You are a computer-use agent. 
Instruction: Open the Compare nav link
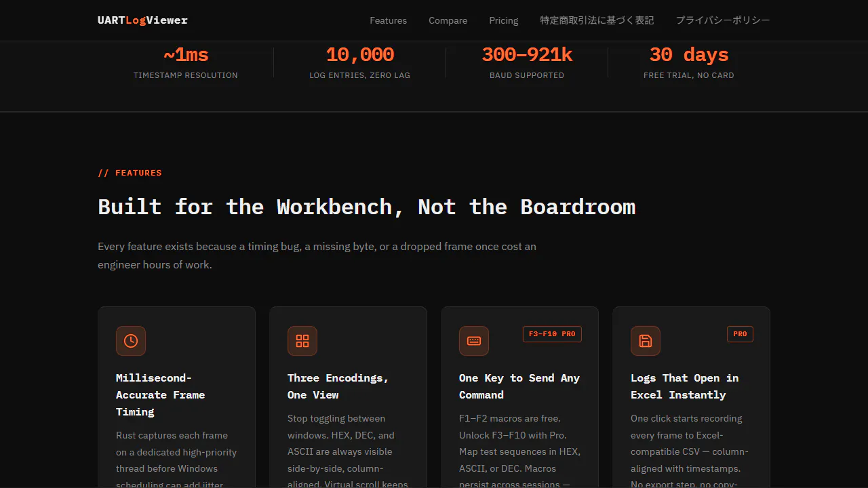448,20
